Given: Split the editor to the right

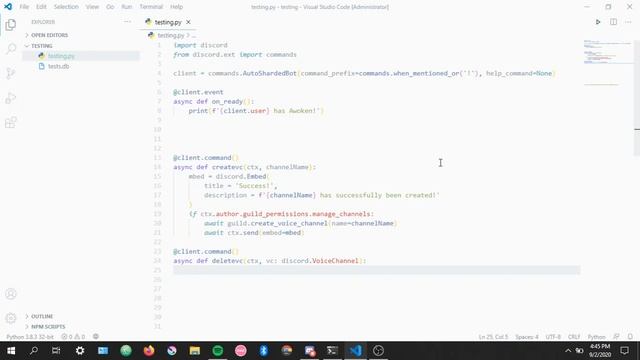Looking at the screenshot, I should click(x=613, y=22).
